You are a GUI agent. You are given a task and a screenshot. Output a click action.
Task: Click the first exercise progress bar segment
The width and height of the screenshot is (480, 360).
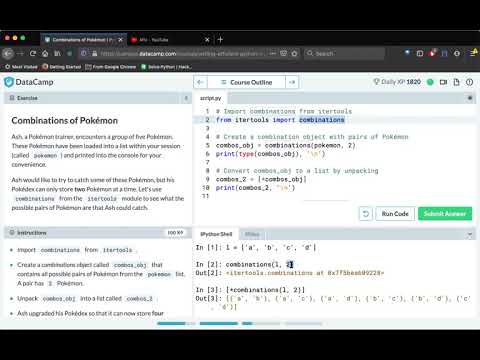pyautogui.click(x=176, y=323)
